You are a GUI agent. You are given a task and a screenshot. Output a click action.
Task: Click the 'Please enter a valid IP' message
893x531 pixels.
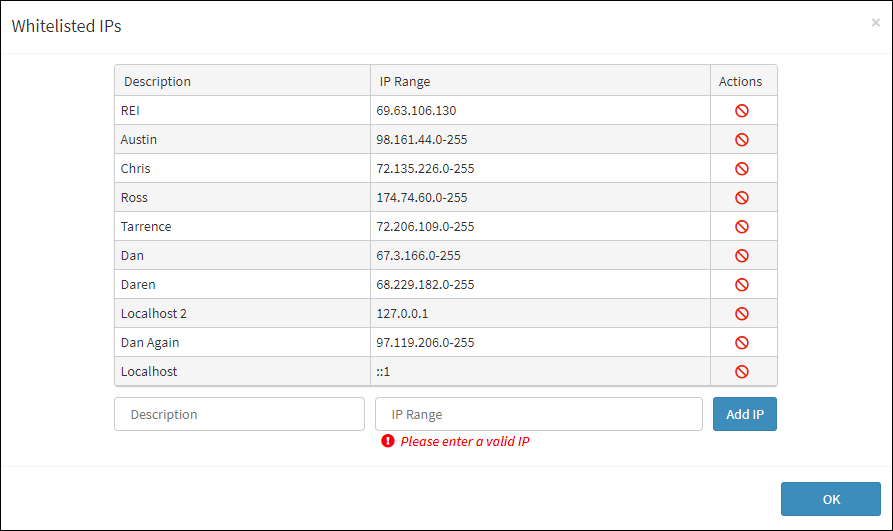(x=465, y=442)
